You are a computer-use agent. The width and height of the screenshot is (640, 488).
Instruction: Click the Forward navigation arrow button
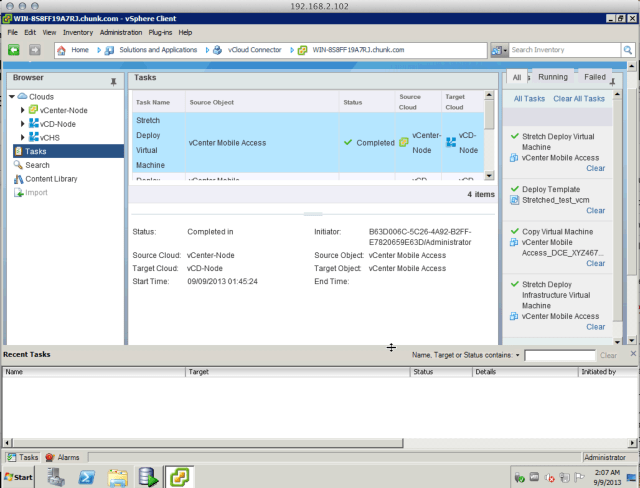[x=35, y=50]
